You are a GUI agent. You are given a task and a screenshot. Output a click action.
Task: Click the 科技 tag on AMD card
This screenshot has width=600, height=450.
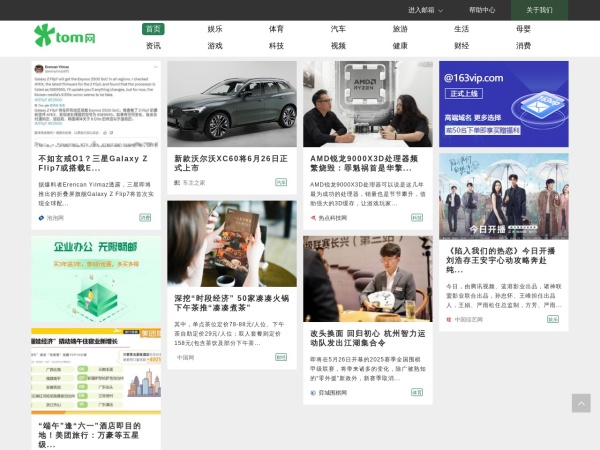pos(417,218)
